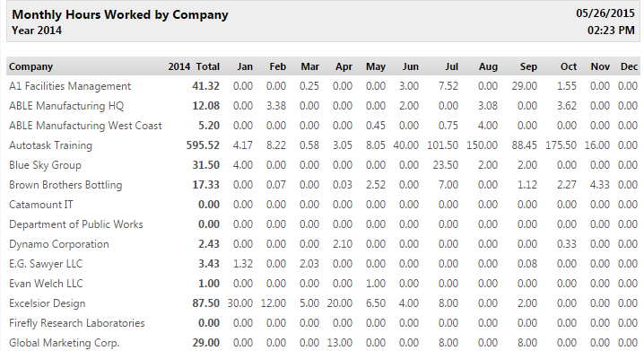This screenshot has width=644, height=351.
Task: Click the 2014 Total column header
Action: (x=194, y=66)
